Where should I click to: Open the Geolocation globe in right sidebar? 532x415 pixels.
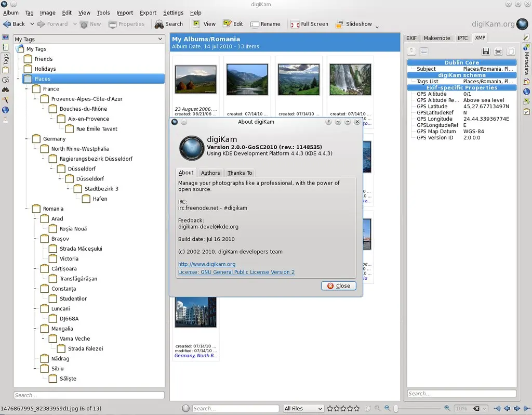point(526,92)
